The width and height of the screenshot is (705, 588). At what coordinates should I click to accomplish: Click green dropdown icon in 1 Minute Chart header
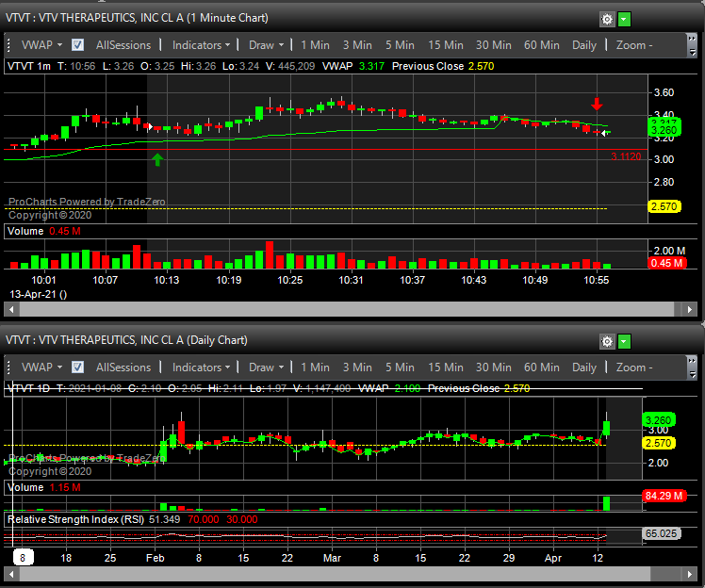tap(625, 19)
